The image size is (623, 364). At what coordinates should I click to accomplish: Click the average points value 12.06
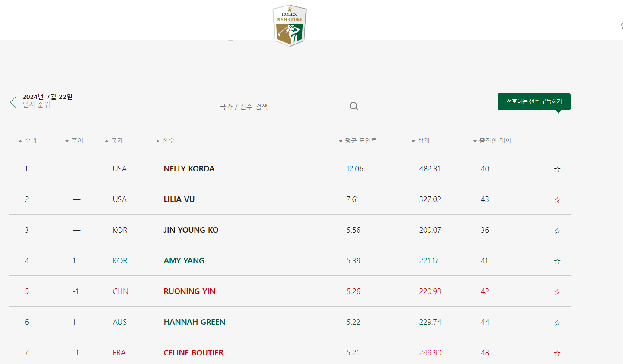[355, 169]
